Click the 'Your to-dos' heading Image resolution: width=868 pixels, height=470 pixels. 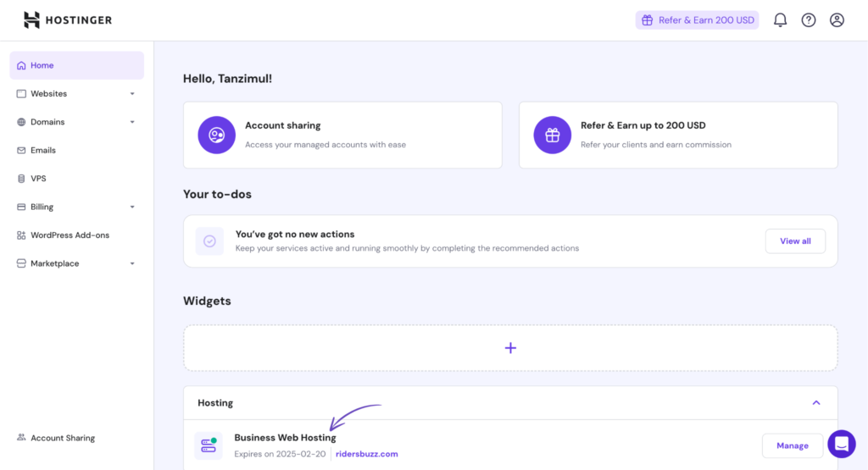pyautogui.click(x=217, y=194)
